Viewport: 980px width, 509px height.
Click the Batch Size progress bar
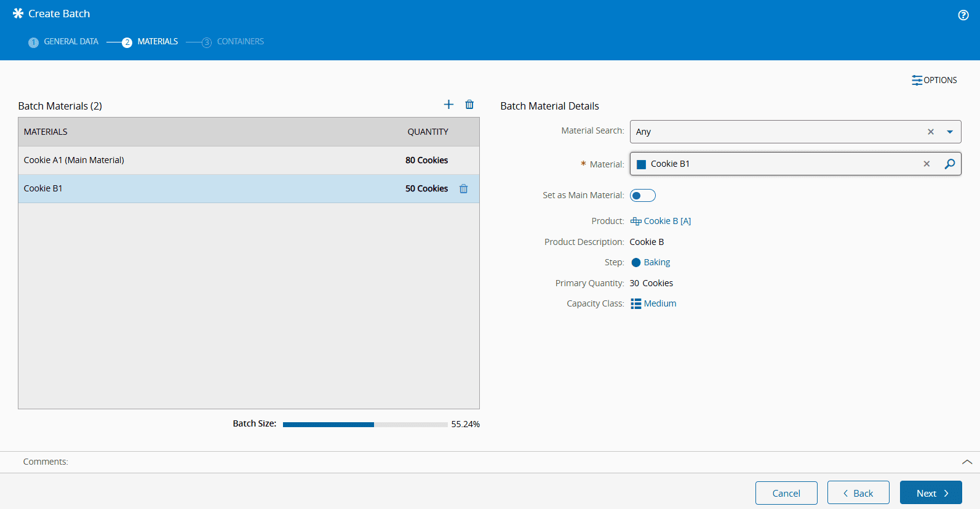(x=365, y=425)
